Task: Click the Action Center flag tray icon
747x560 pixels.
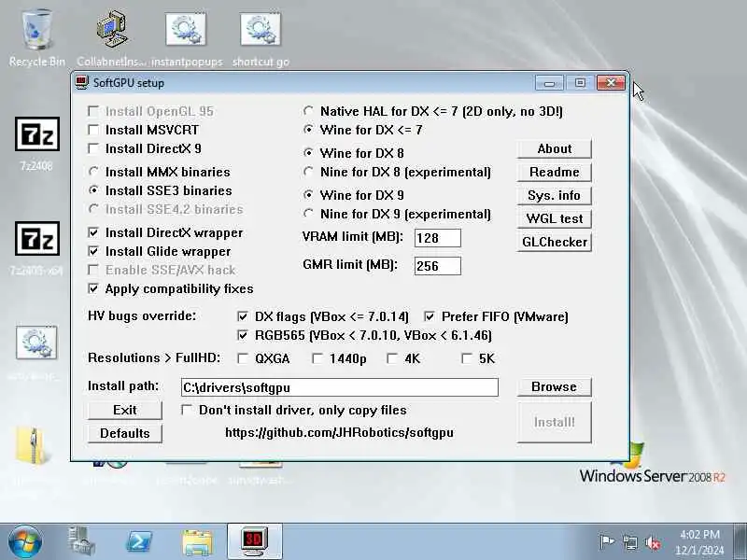Action: 606,542
